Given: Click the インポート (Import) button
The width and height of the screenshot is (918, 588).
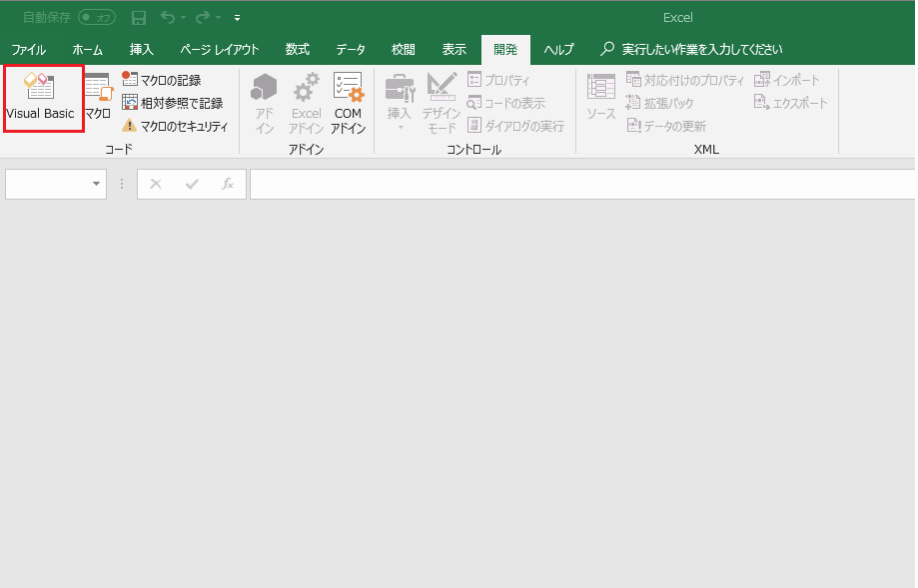Looking at the screenshot, I should click(x=788, y=79).
